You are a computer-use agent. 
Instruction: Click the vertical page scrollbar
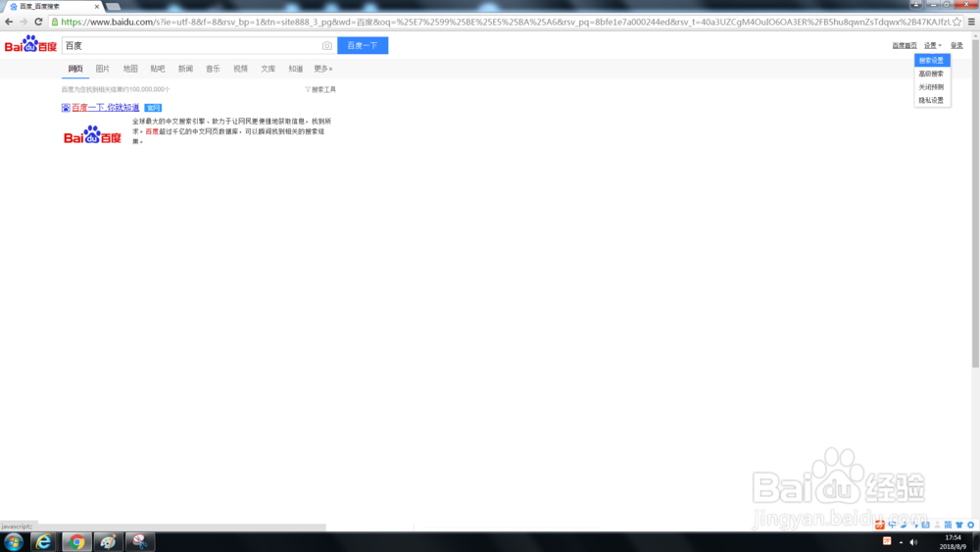975,203
